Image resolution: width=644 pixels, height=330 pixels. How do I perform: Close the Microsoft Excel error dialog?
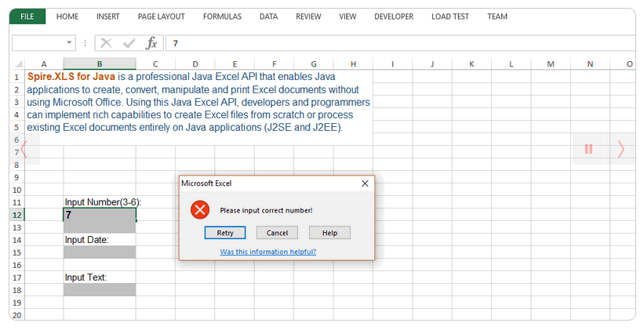365,183
